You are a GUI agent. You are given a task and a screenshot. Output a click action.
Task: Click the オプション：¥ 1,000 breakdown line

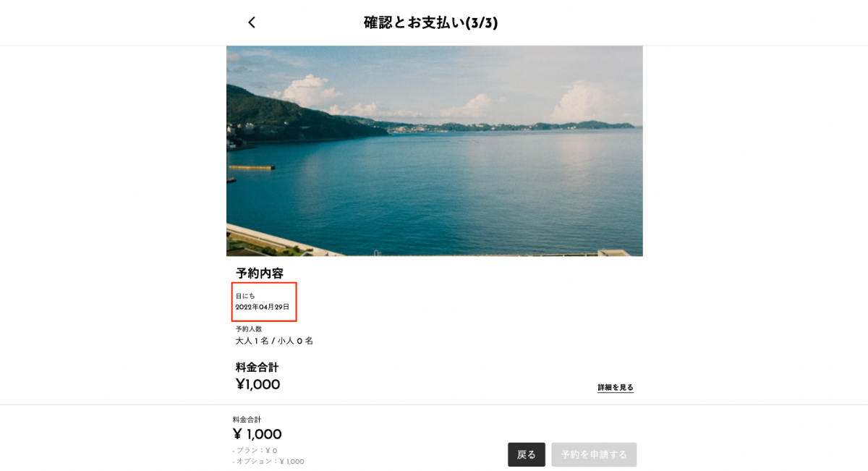(x=270, y=462)
